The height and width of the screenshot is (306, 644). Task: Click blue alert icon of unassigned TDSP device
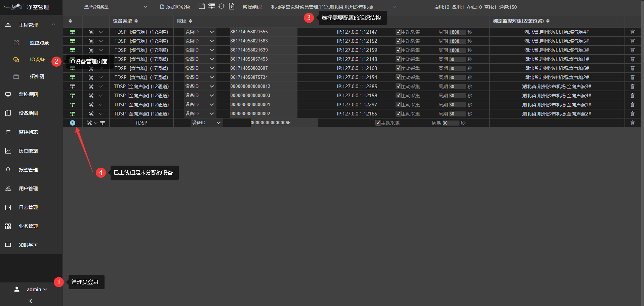pos(73,123)
